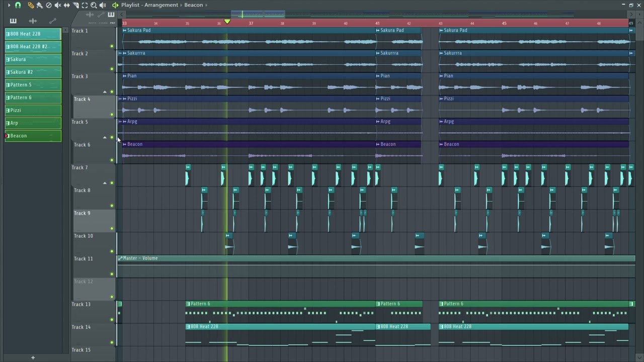Select the Sakura #2 pattern
644x362 pixels.
click(33, 72)
